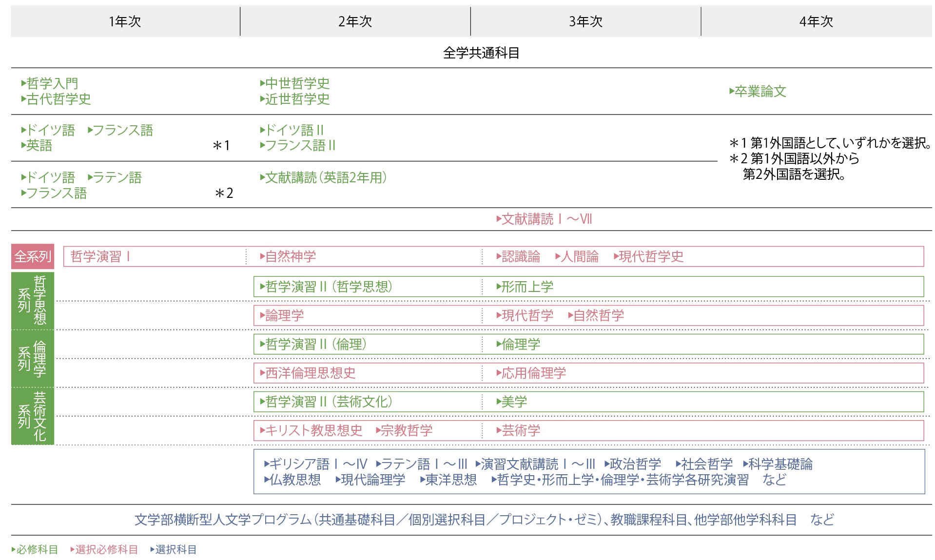This screenshot has width=935, height=560.
Task: Click ラテン語 in second foreign language row
Action: coord(115,177)
